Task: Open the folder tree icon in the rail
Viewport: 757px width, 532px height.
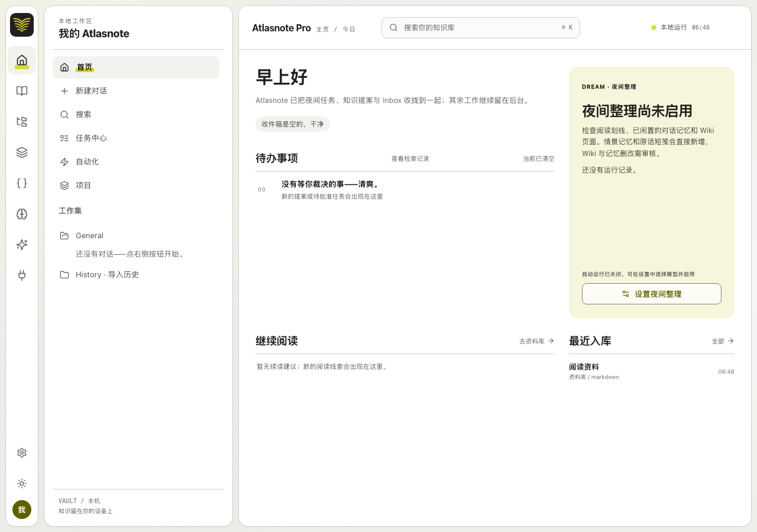Action: [22, 122]
